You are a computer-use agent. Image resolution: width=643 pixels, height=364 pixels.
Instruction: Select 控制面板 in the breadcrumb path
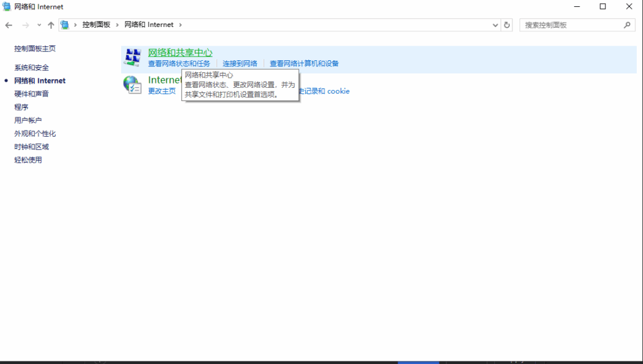[96, 25]
